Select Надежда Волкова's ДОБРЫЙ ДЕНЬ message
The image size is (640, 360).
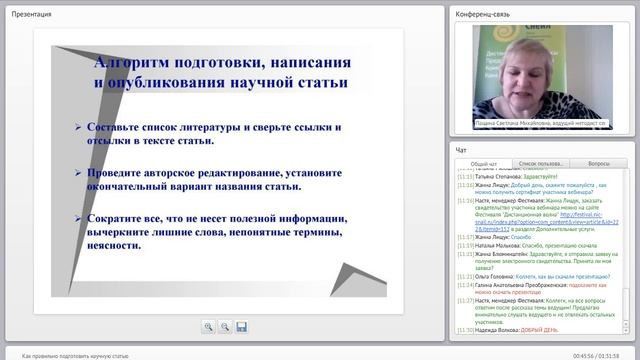(508, 330)
